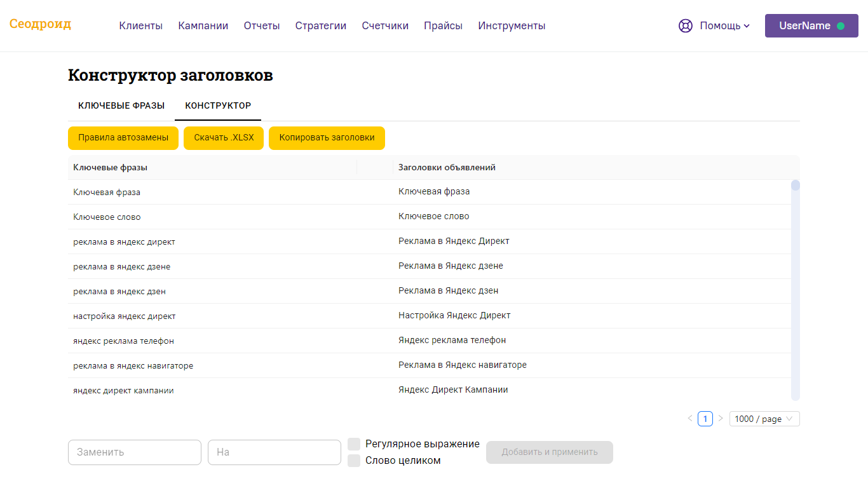The image size is (868, 488).
Task: Enable the Регулярное выражение checkbox
Action: click(x=354, y=444)
